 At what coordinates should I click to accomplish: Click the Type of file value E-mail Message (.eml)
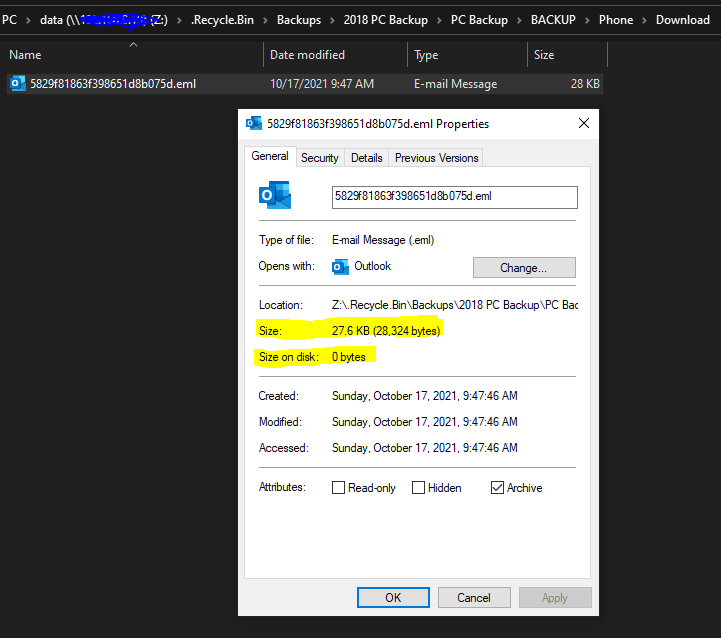[x=383, y=240]
